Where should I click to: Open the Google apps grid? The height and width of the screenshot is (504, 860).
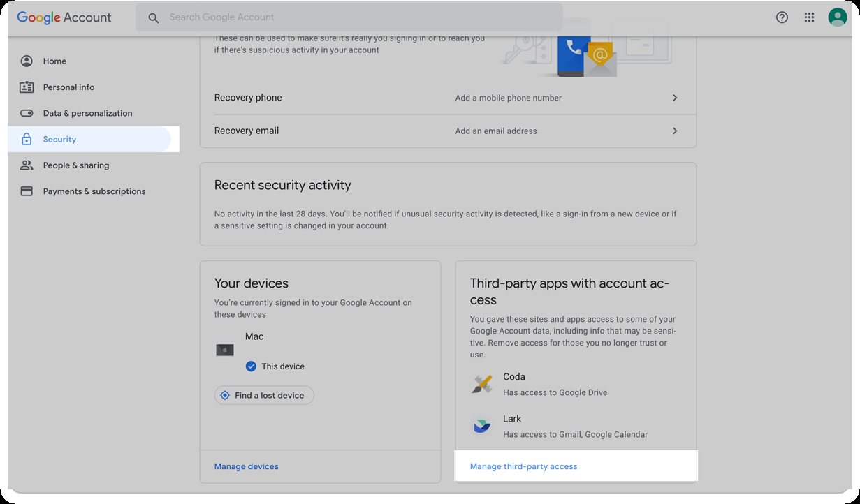click(809, 17)
